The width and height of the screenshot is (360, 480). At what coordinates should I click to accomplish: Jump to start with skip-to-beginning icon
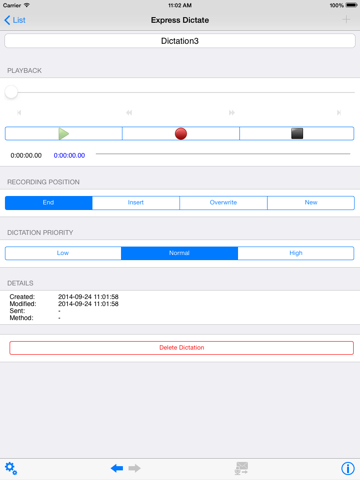[19, 113]
